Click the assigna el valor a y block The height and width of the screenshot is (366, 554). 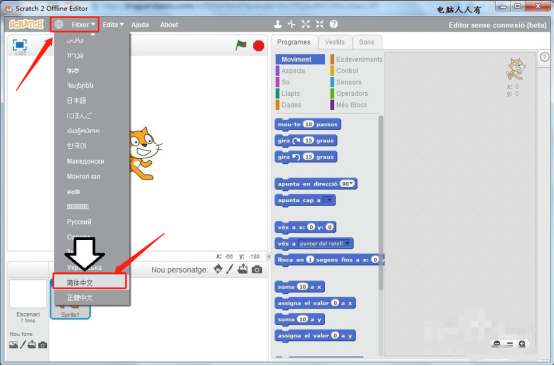315,336
